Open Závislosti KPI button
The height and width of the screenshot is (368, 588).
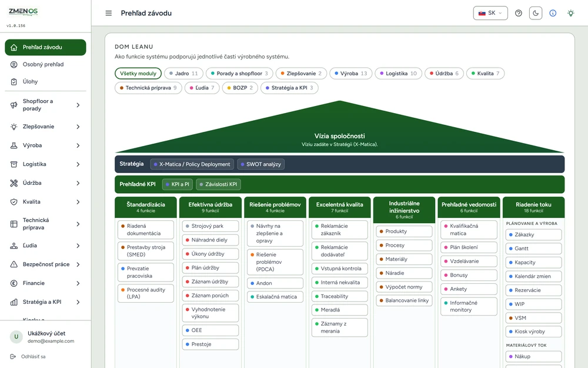218,184
